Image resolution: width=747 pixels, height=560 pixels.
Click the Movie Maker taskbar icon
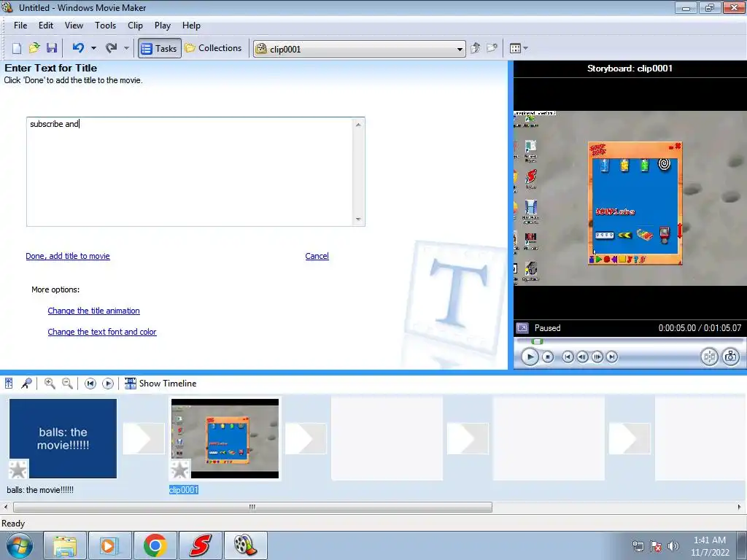pyautogui.click(x=245, y=545)
